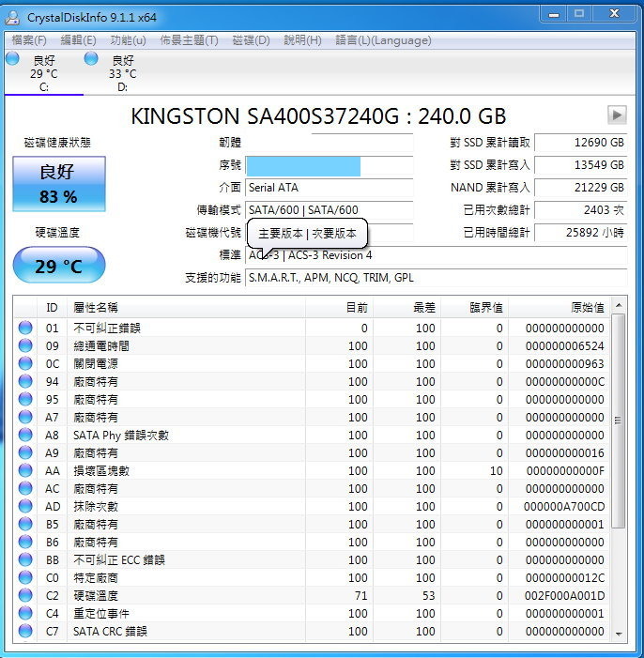This screenshot has height=658, width=644.
Task: Open the 檔案(F) menu
Action: 29,40
